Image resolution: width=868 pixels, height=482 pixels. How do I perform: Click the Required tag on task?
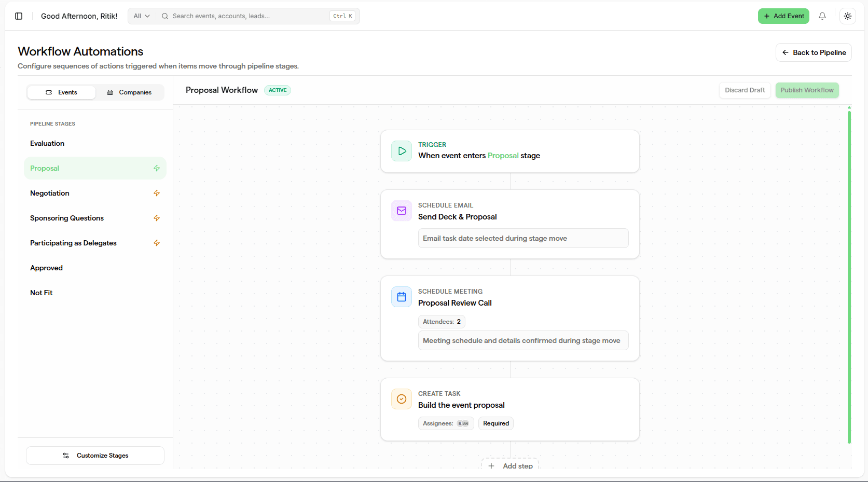coord(496,423)
